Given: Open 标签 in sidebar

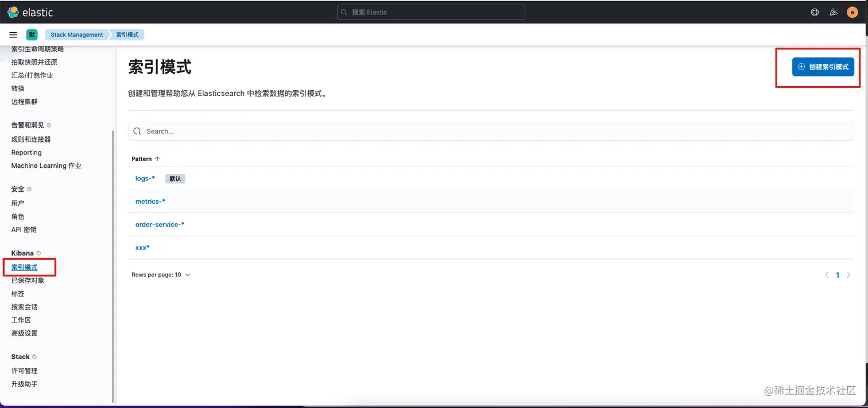Looking at the screenshot, I should click(x=18, y=294).
